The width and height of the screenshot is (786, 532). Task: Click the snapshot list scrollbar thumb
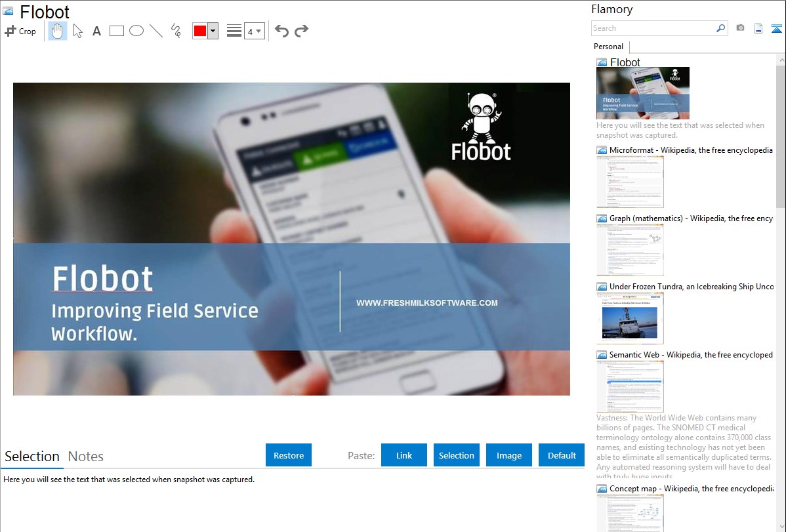click(781, 136)
